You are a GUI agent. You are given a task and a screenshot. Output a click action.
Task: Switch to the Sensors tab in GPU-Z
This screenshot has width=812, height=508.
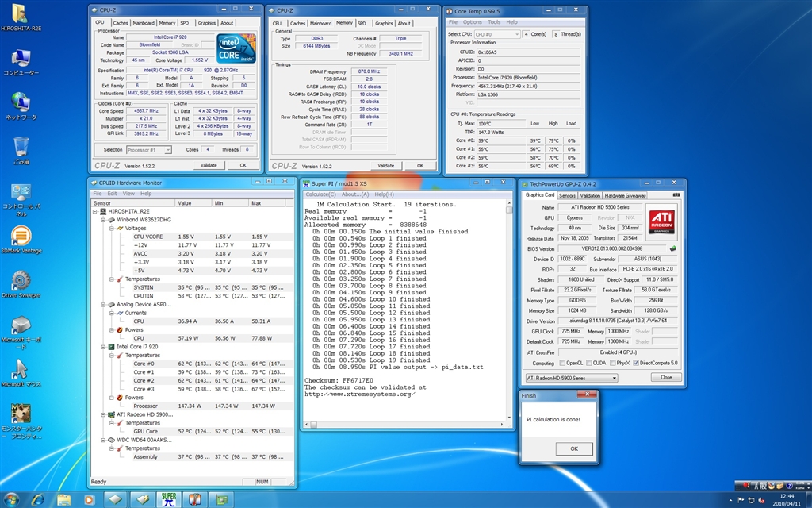(x=567, y=195)
